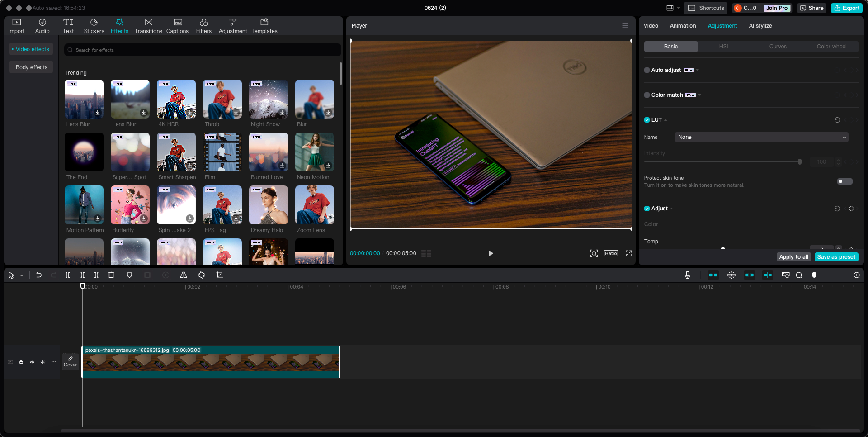The image size is (868, 437).
Task: Click the Record voiceover microphone icon
Action: [x=687, y=275]
